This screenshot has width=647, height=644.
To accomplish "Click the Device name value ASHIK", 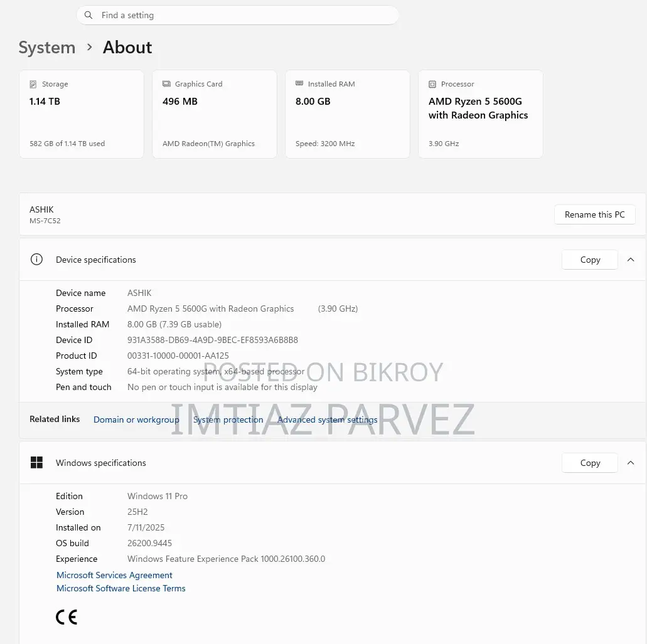I will (139, 293).
